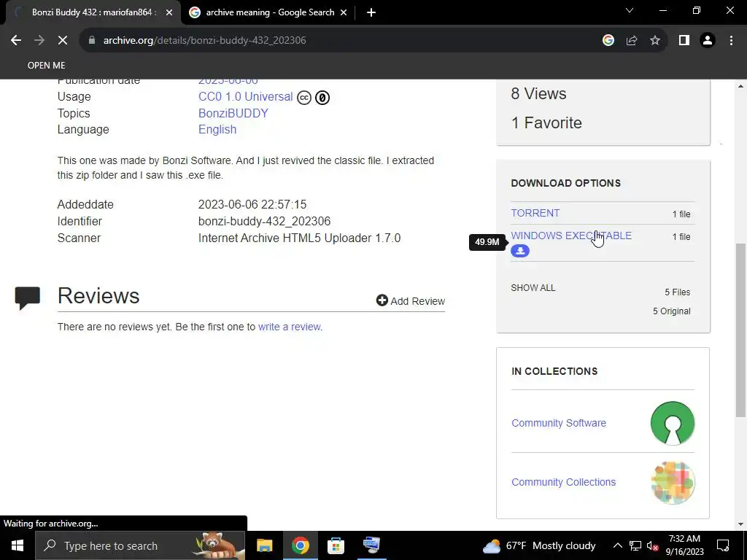
Task: Expand the tab search dropdown arrow
Action: click(x=630, y=10)
